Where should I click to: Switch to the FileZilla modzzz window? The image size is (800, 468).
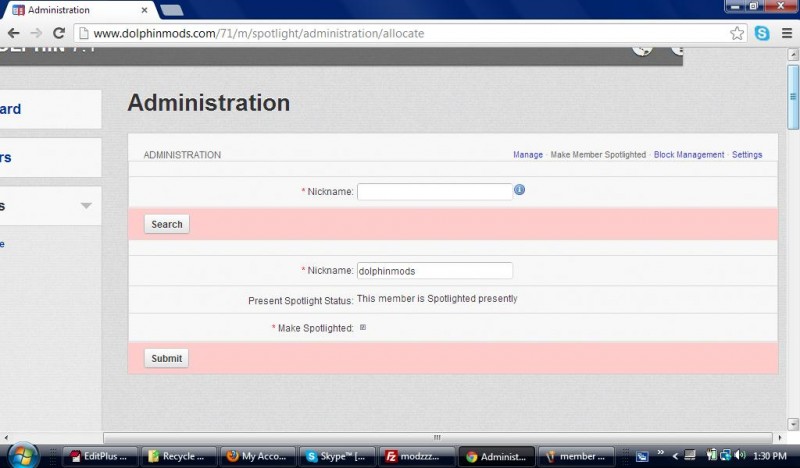pos(416,456)
